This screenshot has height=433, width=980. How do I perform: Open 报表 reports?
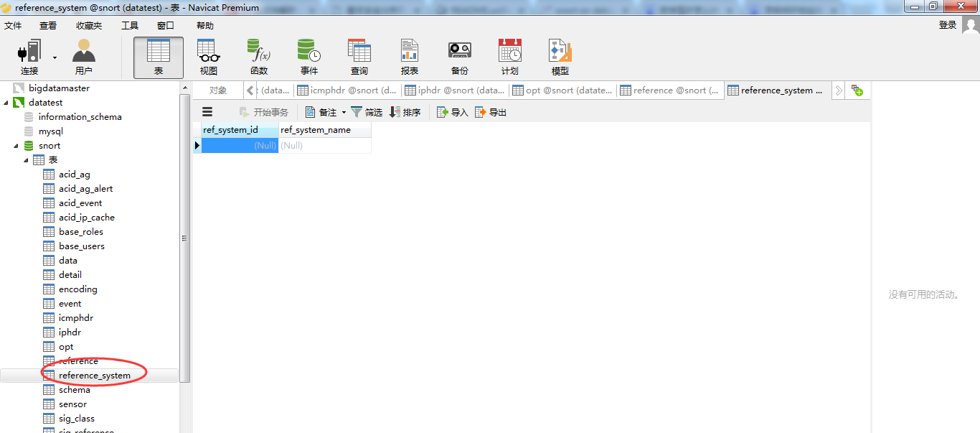410,57
